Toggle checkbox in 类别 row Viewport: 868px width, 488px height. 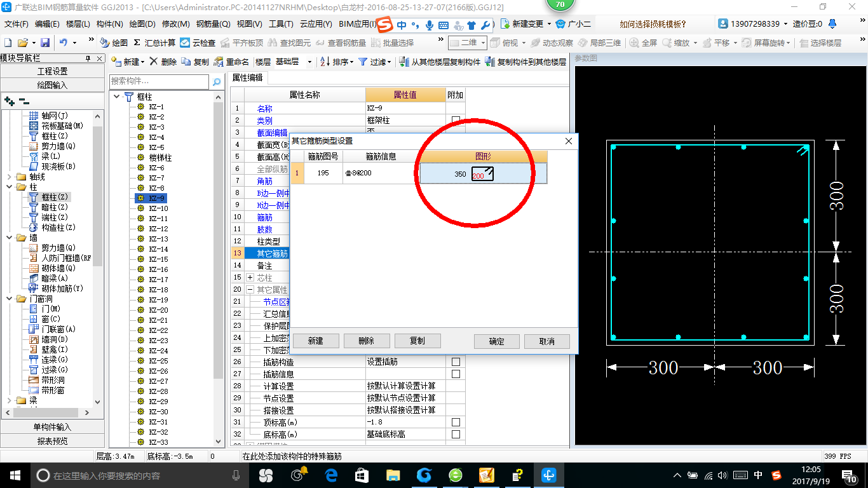point(456,120)
